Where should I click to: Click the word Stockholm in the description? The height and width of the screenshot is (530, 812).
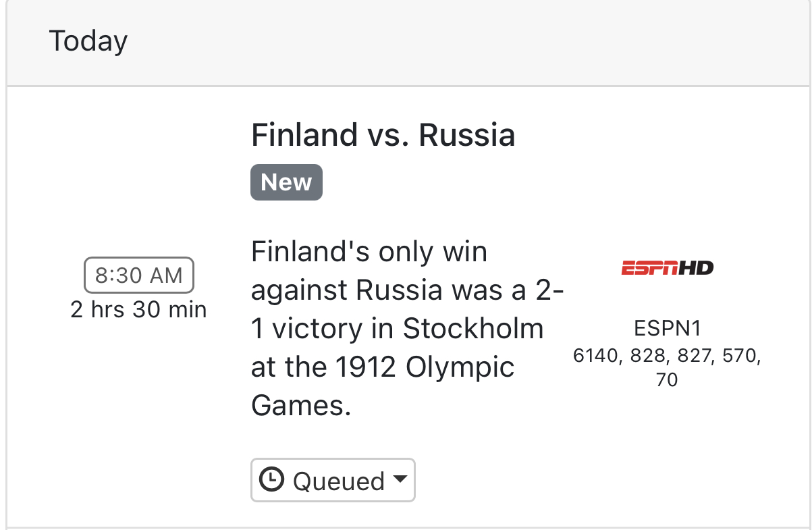(472, 329)
